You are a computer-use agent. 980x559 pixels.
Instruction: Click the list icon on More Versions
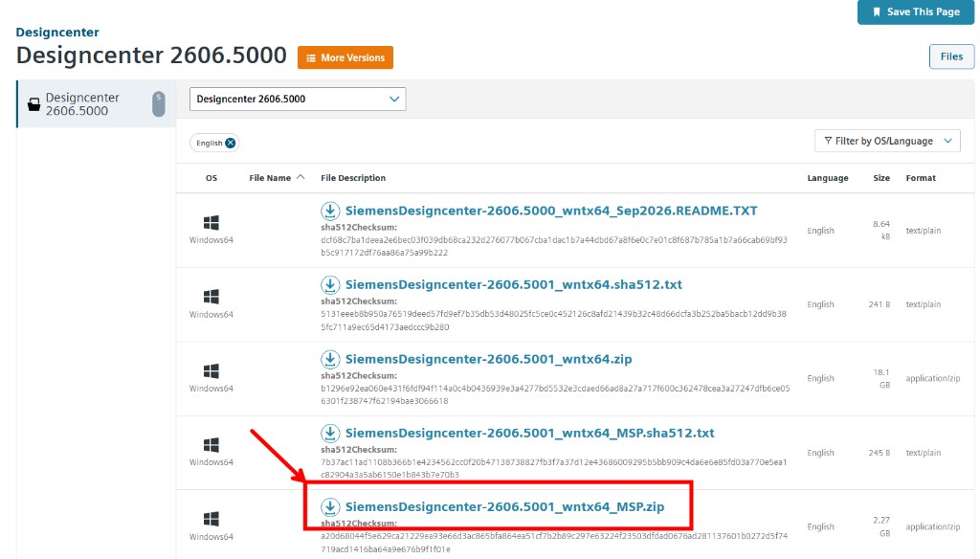(311, 58)
